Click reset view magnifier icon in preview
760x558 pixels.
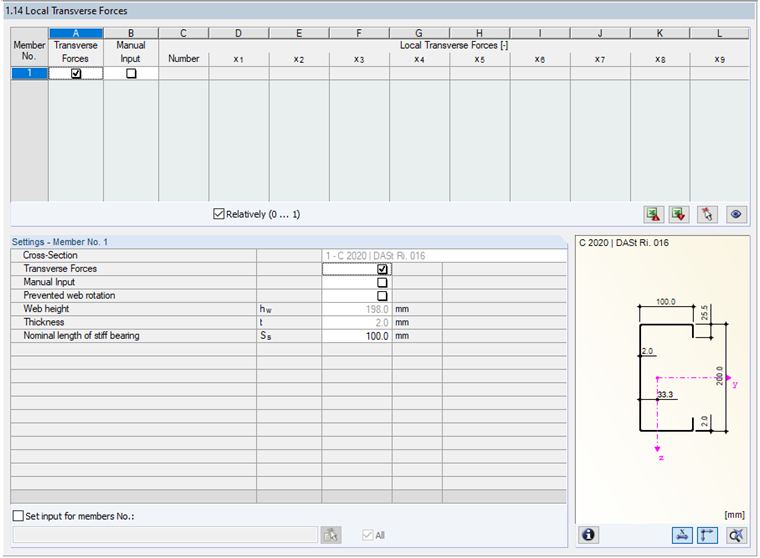(736, 535)
